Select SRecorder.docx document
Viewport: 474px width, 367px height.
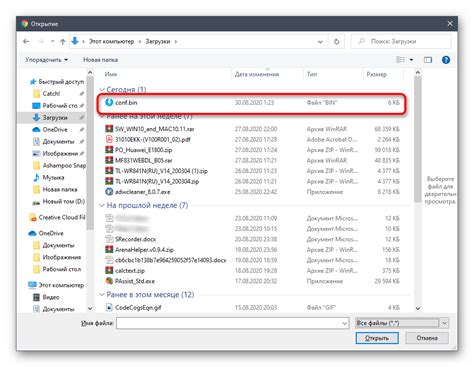(252, 239)
